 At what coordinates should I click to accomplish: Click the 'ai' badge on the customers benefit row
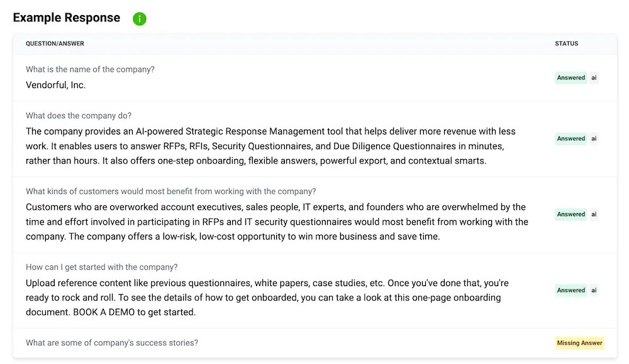tap(594, 214)
